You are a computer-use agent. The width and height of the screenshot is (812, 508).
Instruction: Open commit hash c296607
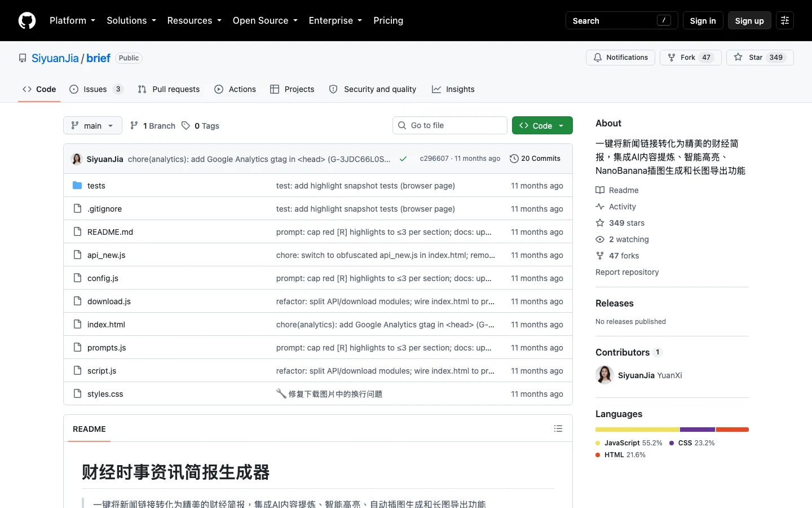tap(434, 159)
